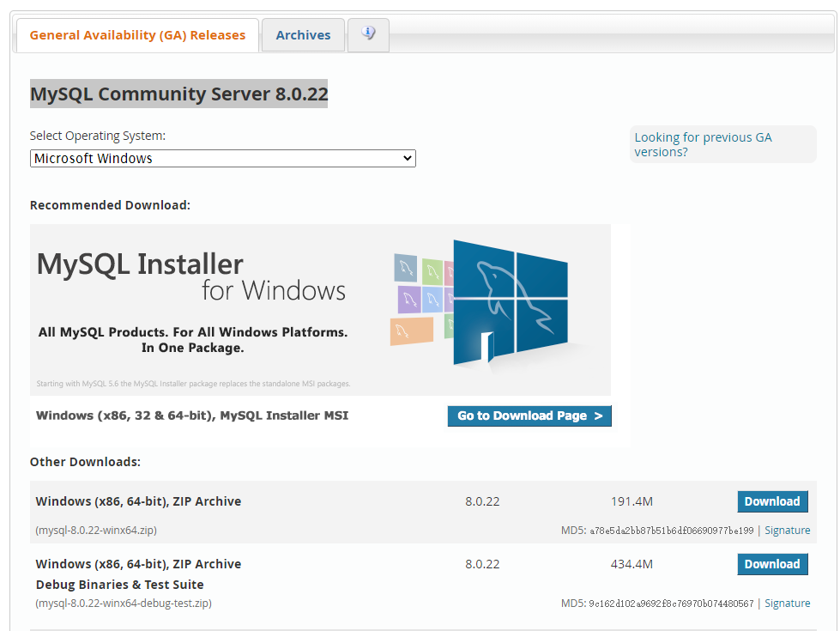Open the Select Operating System dropdown
Screen dimensions: 840x631
click(223, 159)
